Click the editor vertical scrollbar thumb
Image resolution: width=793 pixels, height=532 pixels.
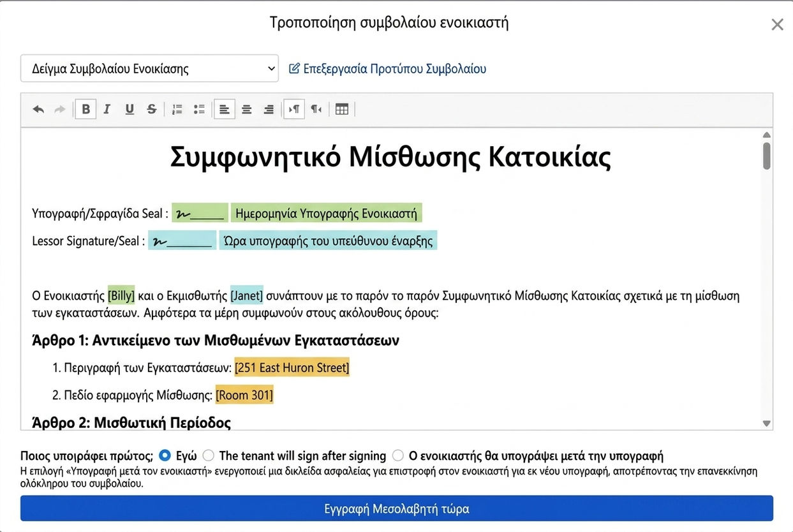[767, 156]
